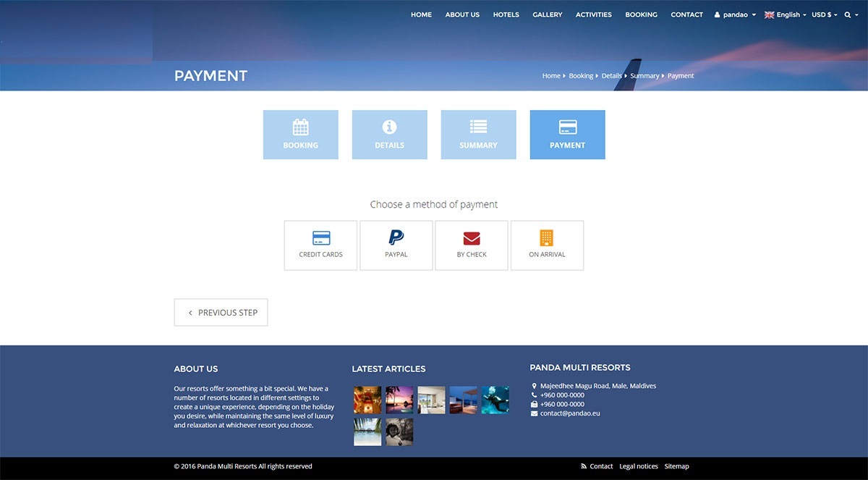This screenshot has height=480, width=868.
Task: Open the Sitemap footer link
Action: tap(677, 466)
